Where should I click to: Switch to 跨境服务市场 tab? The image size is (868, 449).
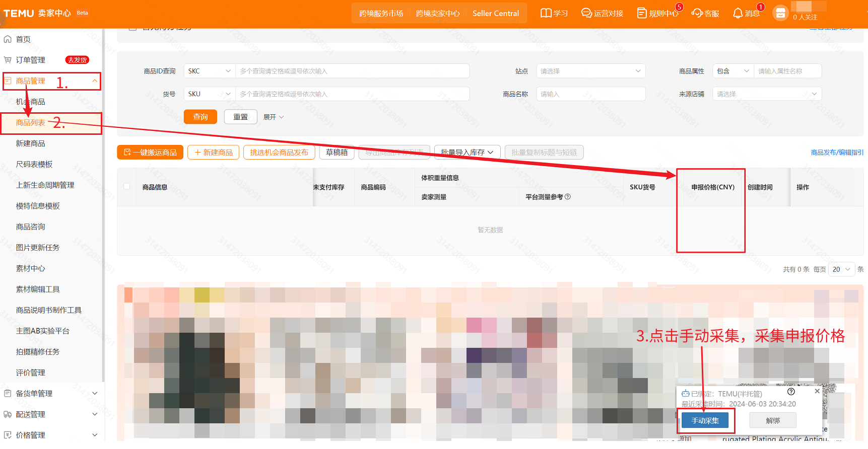click(x=381, y=13)
